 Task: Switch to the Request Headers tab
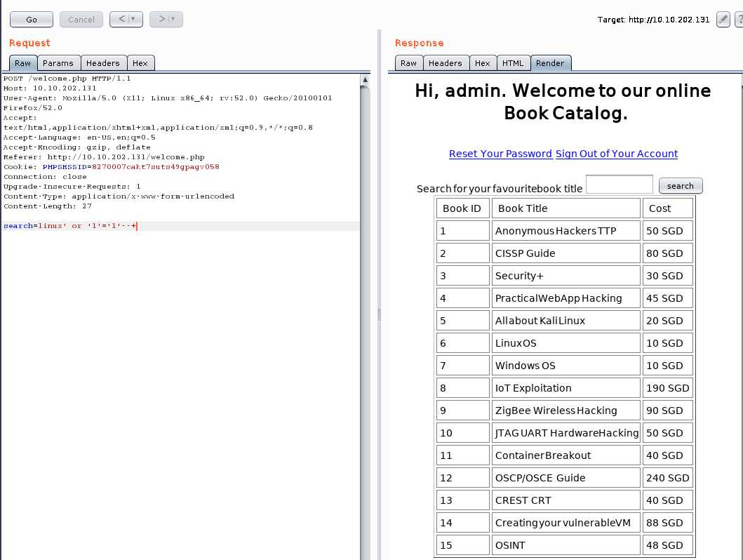[103, 63]
